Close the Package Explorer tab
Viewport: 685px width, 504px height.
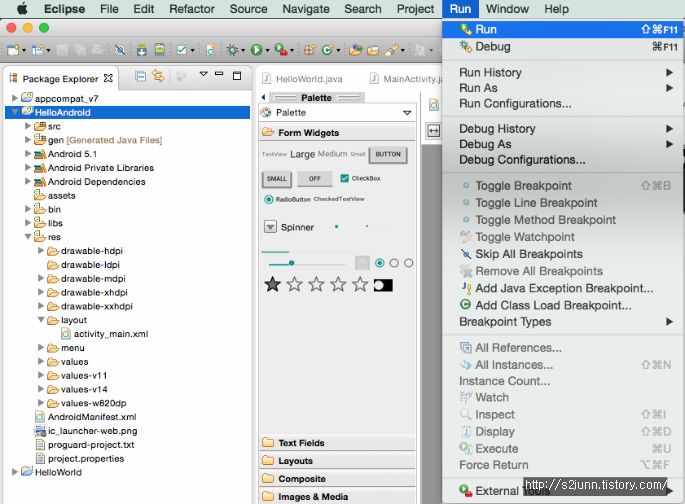tap(108, 78)
